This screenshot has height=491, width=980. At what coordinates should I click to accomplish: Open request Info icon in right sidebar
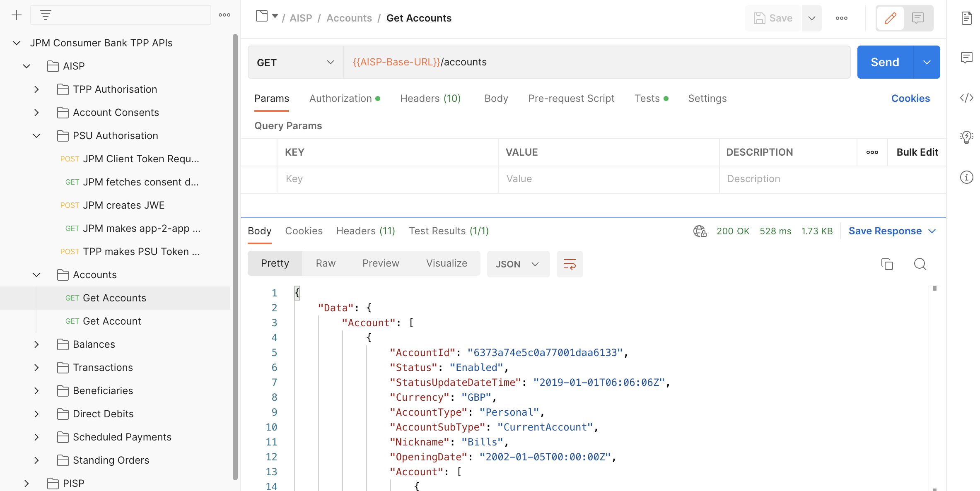[x=966, y=178]
